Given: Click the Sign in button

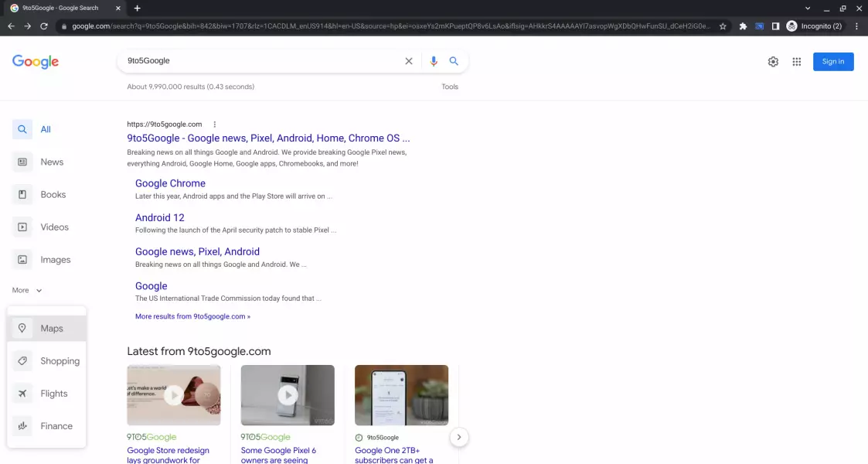Looking at the screenshot, I should click(x=832, y=62).
